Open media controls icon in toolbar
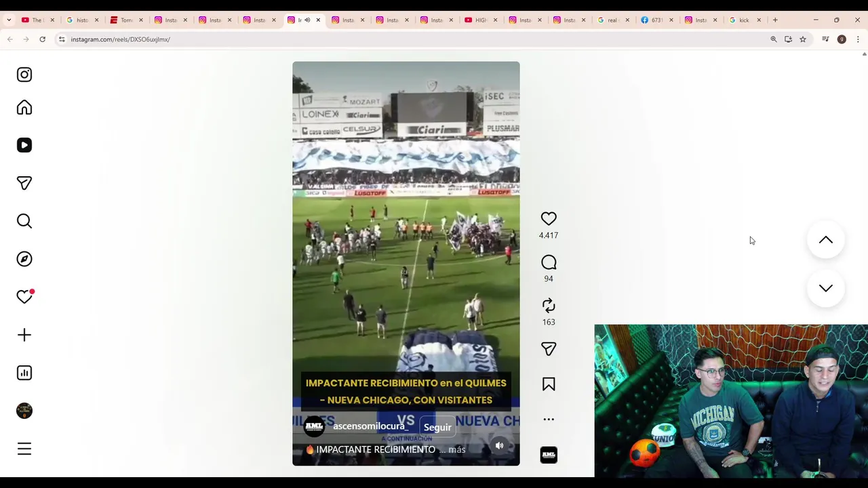 tap(825, 39)
